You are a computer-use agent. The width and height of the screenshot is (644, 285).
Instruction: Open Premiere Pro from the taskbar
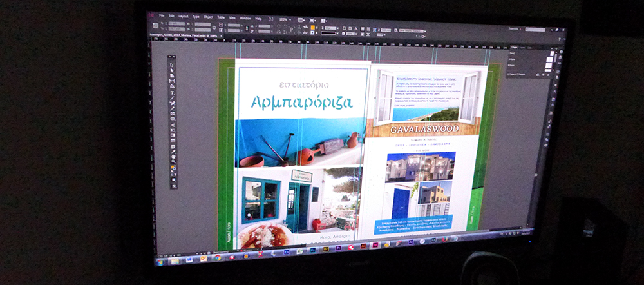339,248
